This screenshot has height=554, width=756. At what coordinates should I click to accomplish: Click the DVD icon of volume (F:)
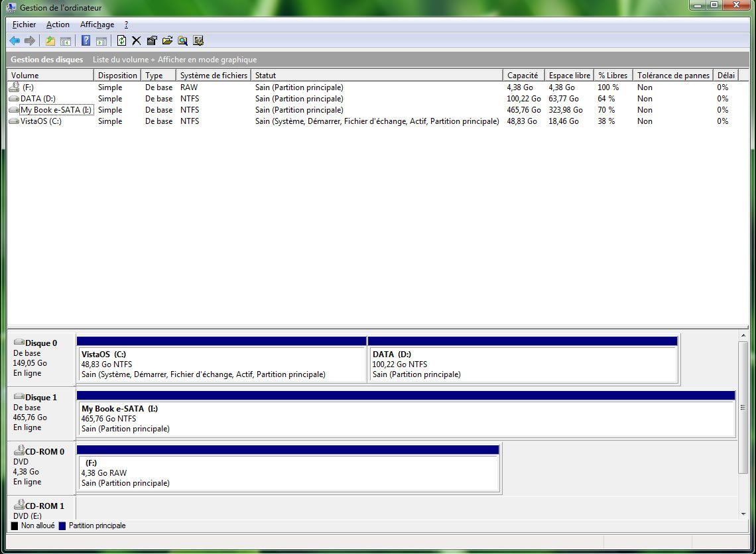(x=15, y=87)
